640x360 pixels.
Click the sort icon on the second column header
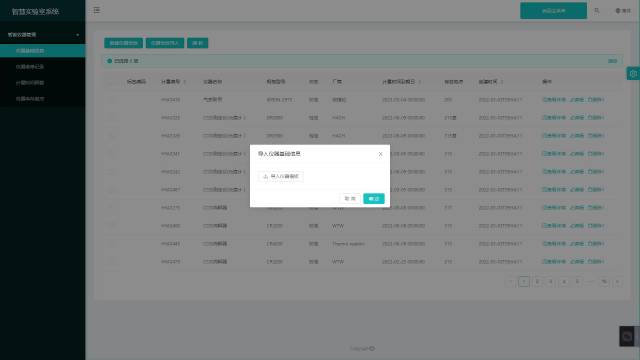click(184, 82)
